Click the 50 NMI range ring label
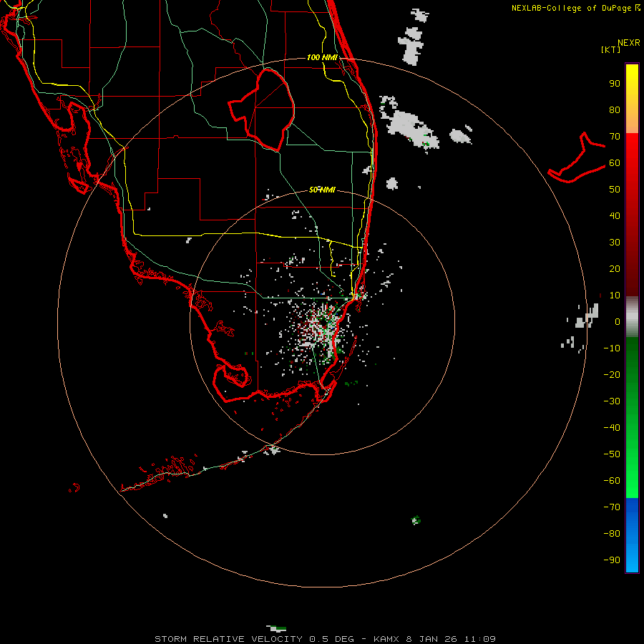This screenshot has width=644, height=644. (x=322, y=190)
